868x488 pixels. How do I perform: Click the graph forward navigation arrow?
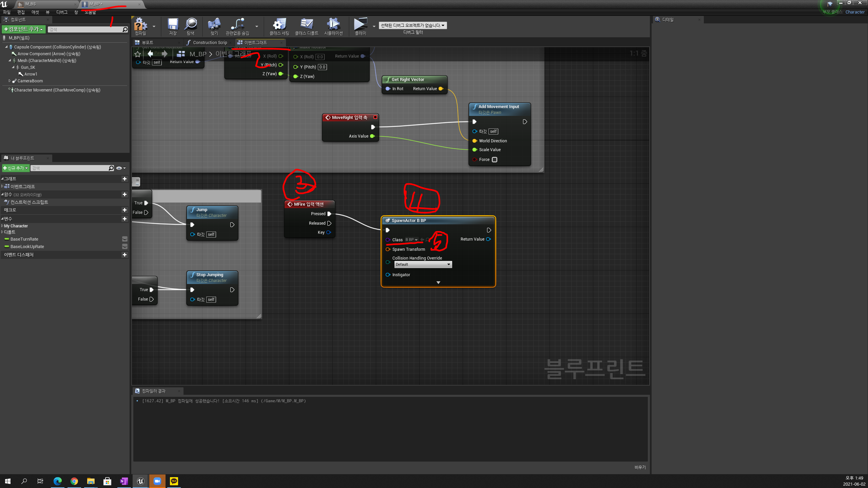[x=165, y=54]
